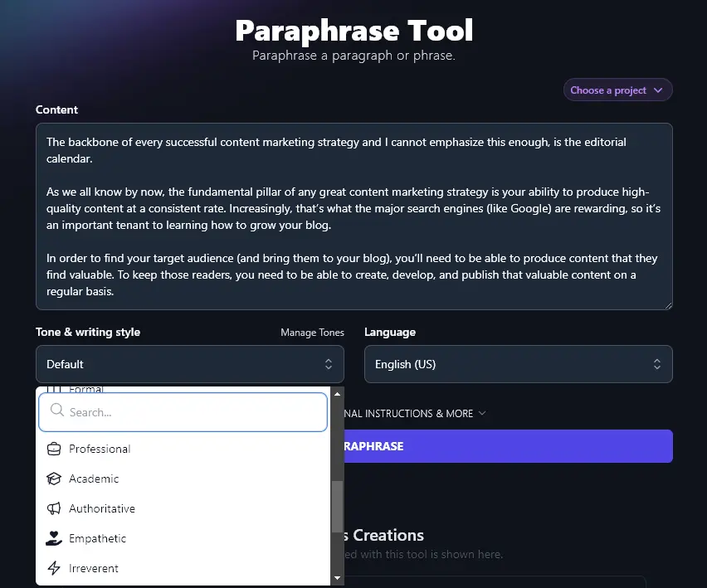Click the down arrow below the tone list
Screen dimensions: 707x588
pyautogui.click(x=337, y=577)
